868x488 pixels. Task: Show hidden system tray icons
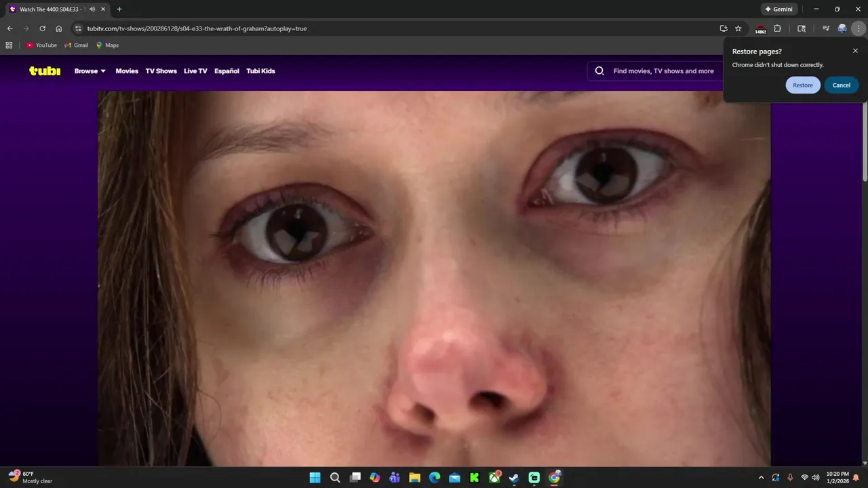761,478
